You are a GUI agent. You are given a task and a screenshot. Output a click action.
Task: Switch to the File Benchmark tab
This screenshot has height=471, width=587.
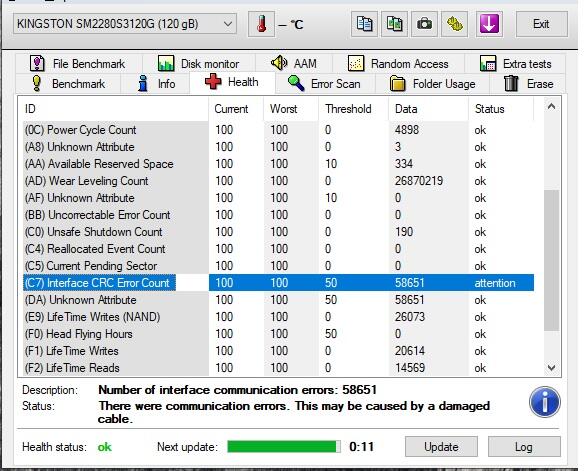click(x=79, y=64)
